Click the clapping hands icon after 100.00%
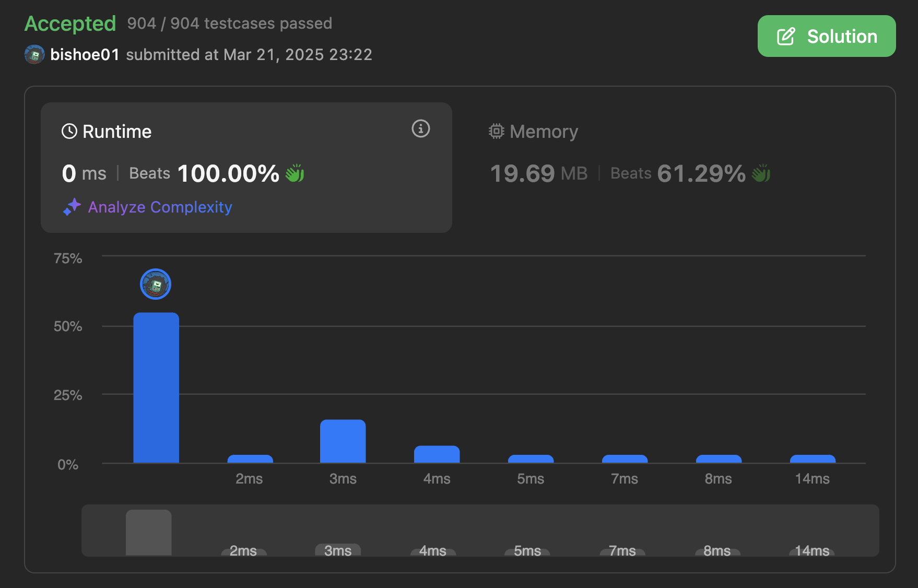Viewport: 918px width, 588px height. 295,173
